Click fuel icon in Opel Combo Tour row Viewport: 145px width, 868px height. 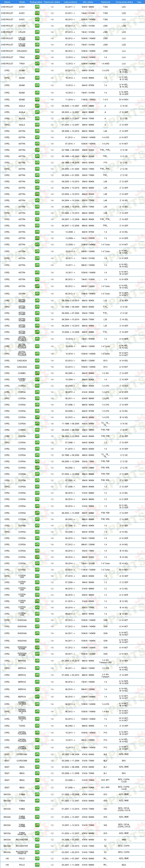pyautogui.click(x=37, y=379)
